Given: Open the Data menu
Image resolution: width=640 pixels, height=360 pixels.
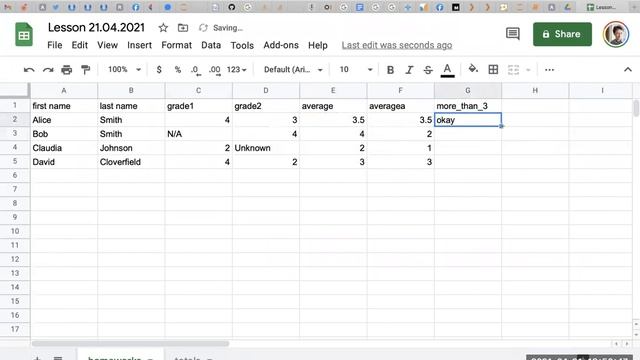Looking at the screenshot, I should coord(211,45).
